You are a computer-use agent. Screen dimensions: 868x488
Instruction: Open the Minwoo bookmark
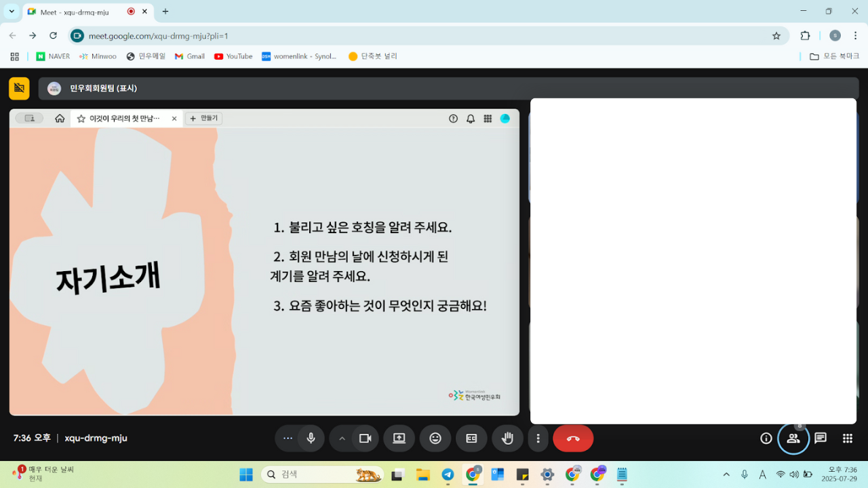pos(98,56)
